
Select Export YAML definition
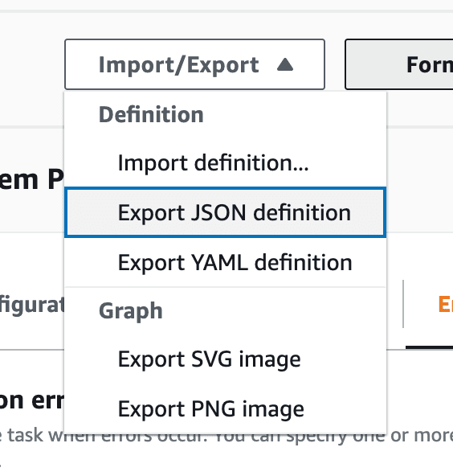click(x=226, y=262)
